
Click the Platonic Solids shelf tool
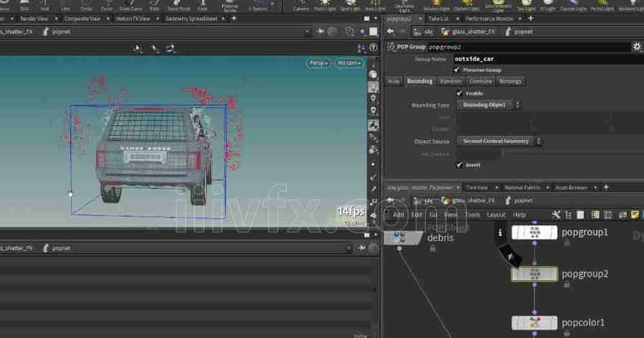tap(230, 5)
